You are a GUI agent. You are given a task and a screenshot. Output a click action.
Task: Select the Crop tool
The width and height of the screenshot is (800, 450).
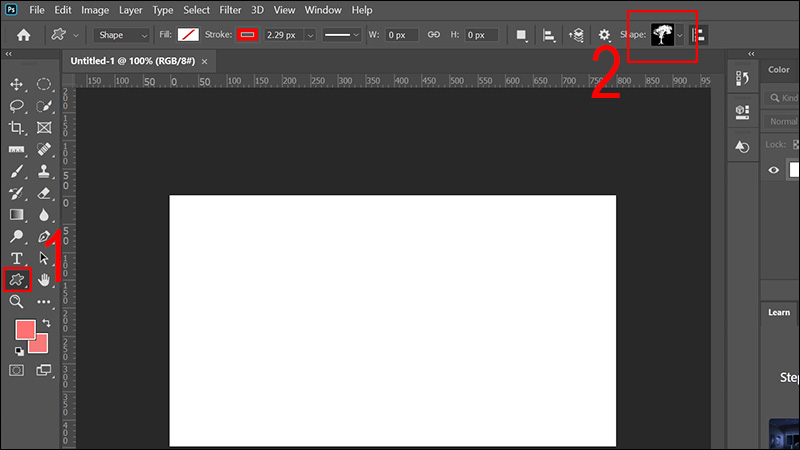point(16,128)
